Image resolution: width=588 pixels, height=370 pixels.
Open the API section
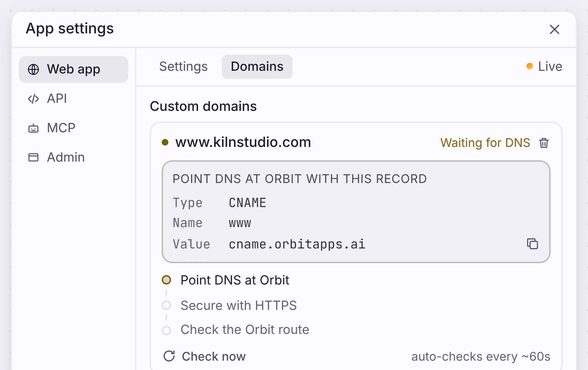(x=73, y=99)
